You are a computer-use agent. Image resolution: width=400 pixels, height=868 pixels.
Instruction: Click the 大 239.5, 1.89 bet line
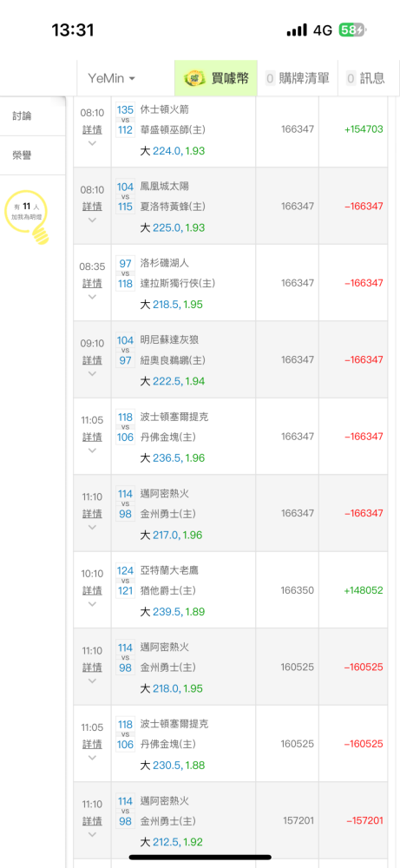172,612
